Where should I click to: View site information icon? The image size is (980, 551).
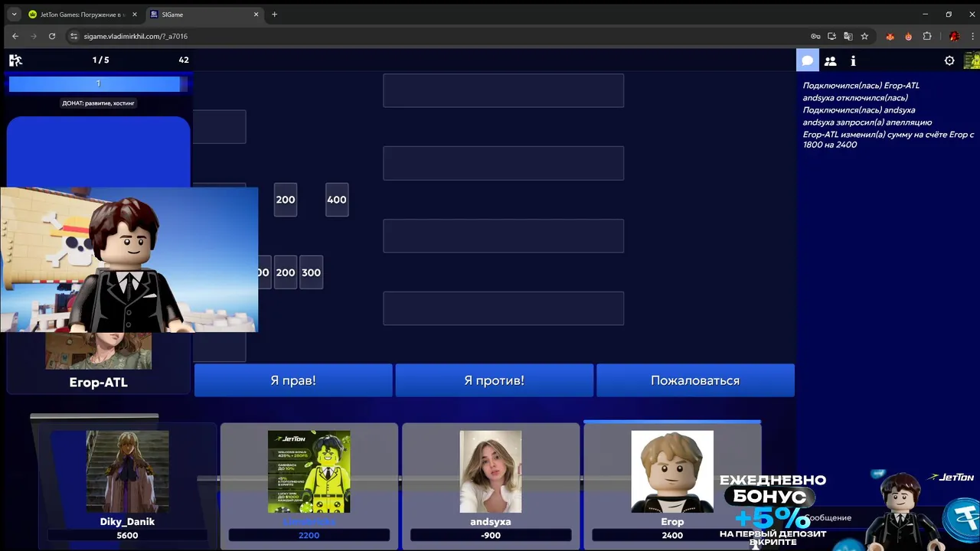pos(74,36)
